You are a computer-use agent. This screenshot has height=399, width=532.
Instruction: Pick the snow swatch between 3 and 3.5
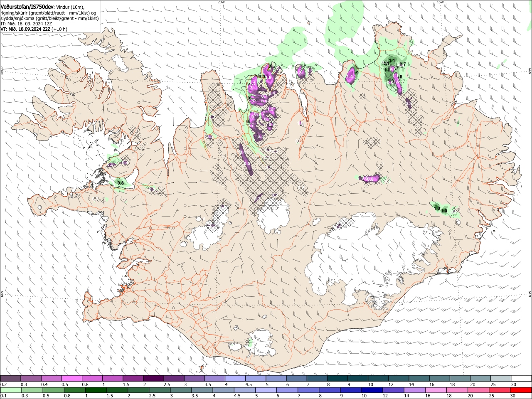[194, 379]
